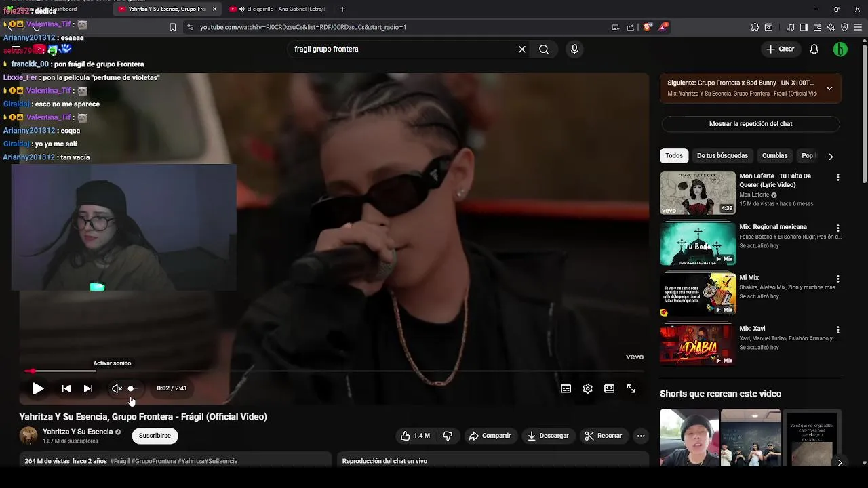
Task: Enter fullscreen mode in the player
Action: tap(631, 388)
